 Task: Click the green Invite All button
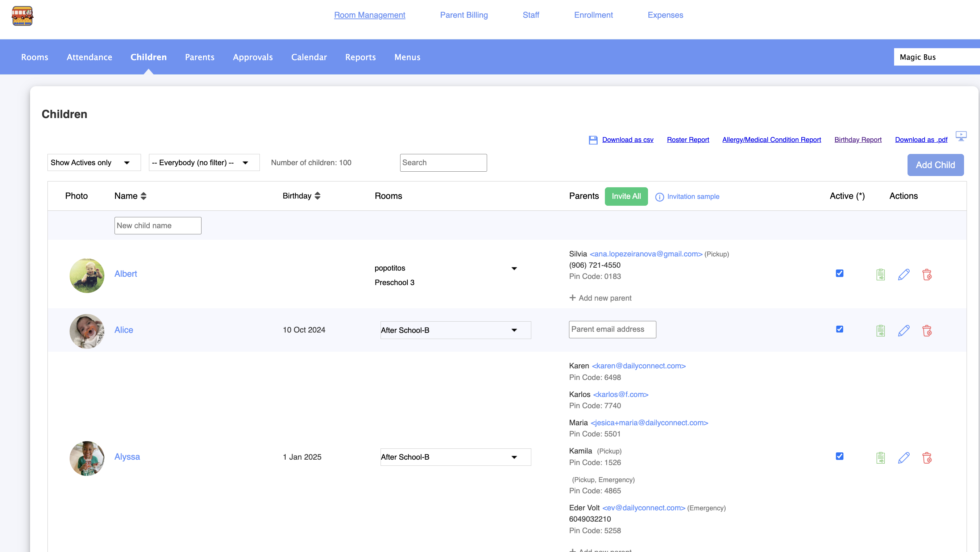point(626,196)
